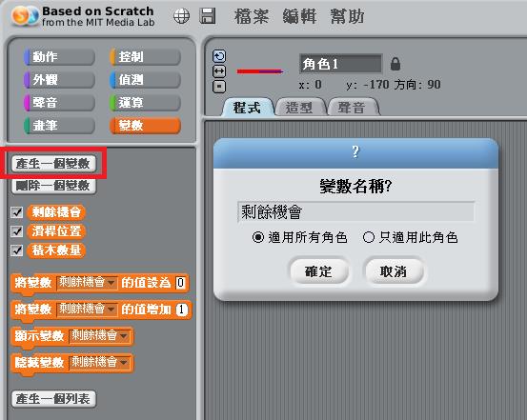Image resolution: width=527 pixels, height=420 pixels.
Task: Open the 幫助 menu
Action: 347,16
